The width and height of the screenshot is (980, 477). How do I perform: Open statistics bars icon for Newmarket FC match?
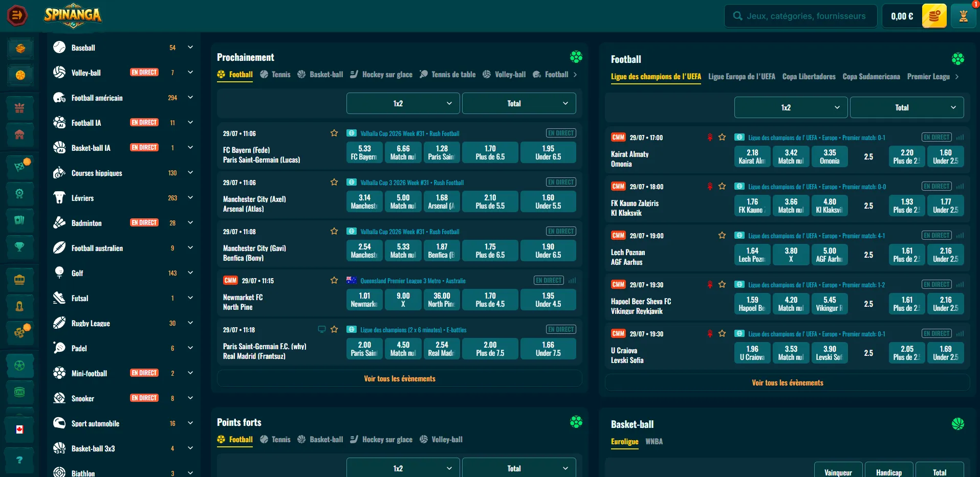click(572, 281)
